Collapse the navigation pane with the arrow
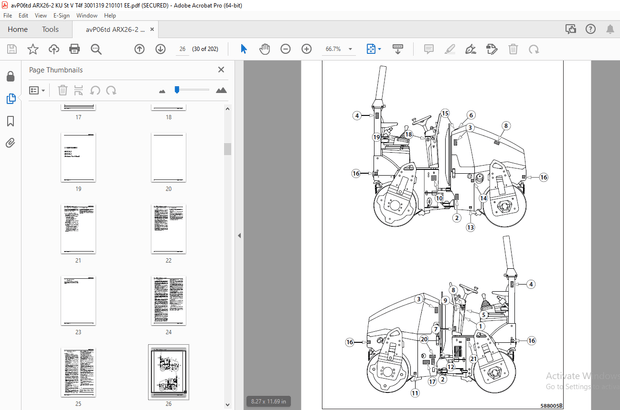Screen dimensions: 620x410 239,235
